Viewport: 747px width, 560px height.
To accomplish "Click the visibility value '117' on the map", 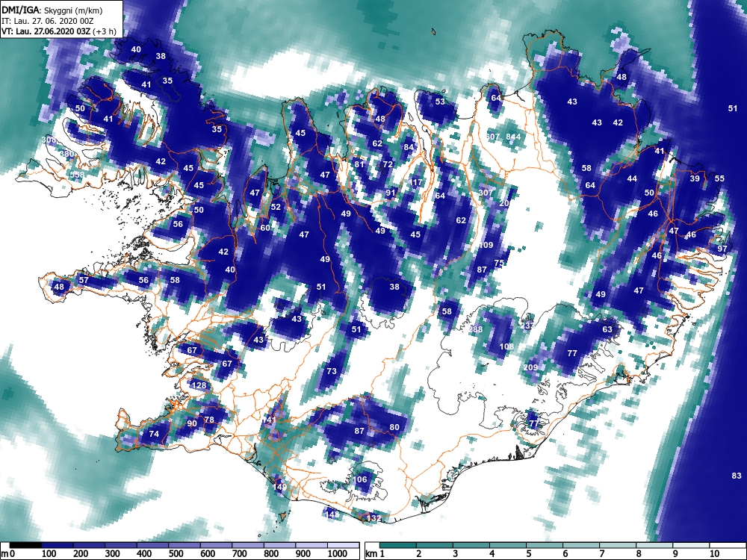I will [415, 182].
